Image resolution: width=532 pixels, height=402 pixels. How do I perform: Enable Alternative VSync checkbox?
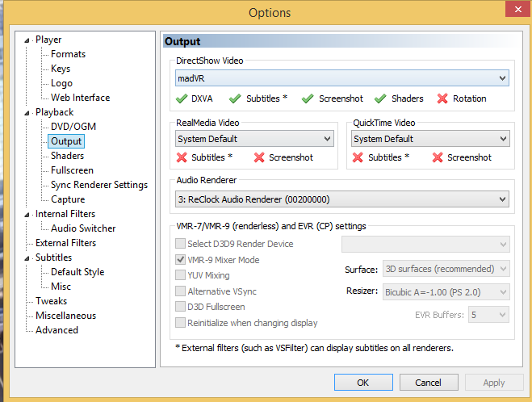pyautogui.click(x=181, y=291)
